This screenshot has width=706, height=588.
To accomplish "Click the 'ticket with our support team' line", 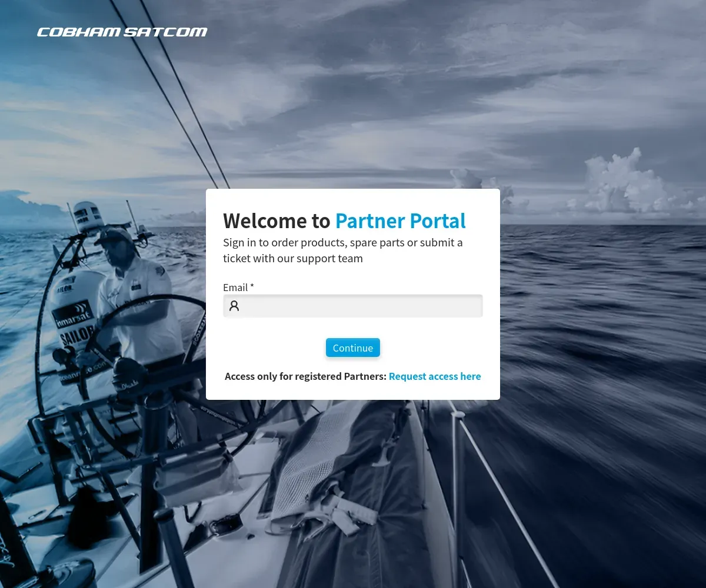I will click(x=293, y=258).
